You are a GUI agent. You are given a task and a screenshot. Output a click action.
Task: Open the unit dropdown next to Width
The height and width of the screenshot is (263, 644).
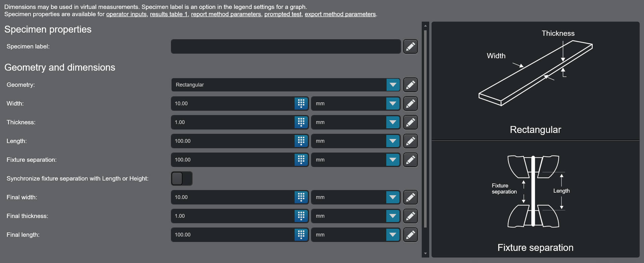[x=392, y=103]
